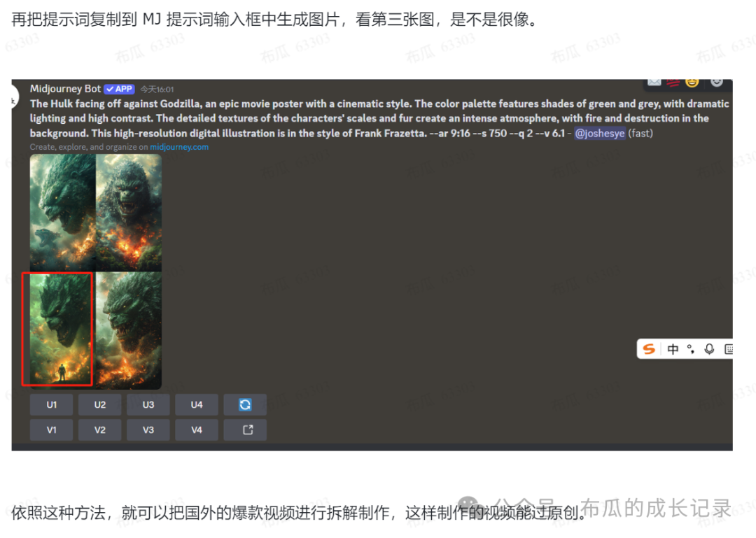The height and width of the screenshot is (538, 756).
Task: Click the message timestamp 今天16:01
Action: [157, 90]
